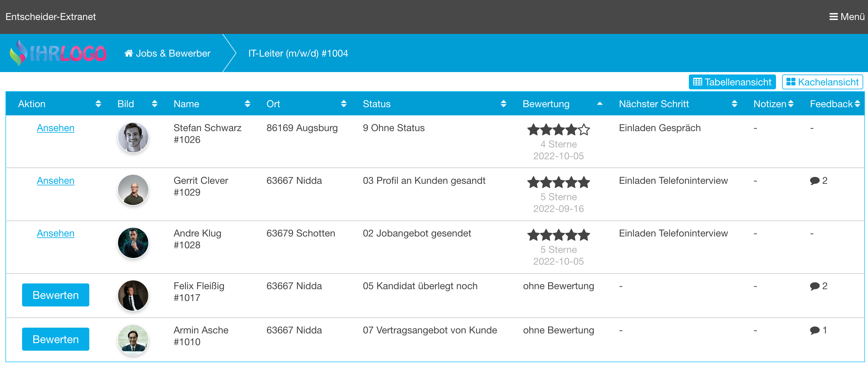Click the '86169 Augsburg' location cell
The image size is (868, 387).
(302, 128)
